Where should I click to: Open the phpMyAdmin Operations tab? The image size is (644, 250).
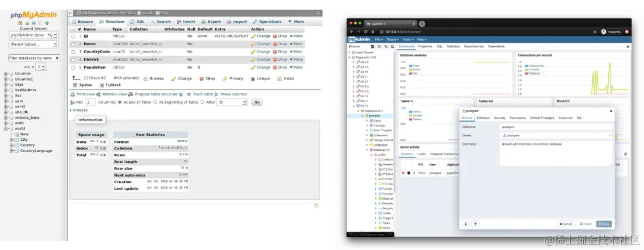tap(267, 21)
